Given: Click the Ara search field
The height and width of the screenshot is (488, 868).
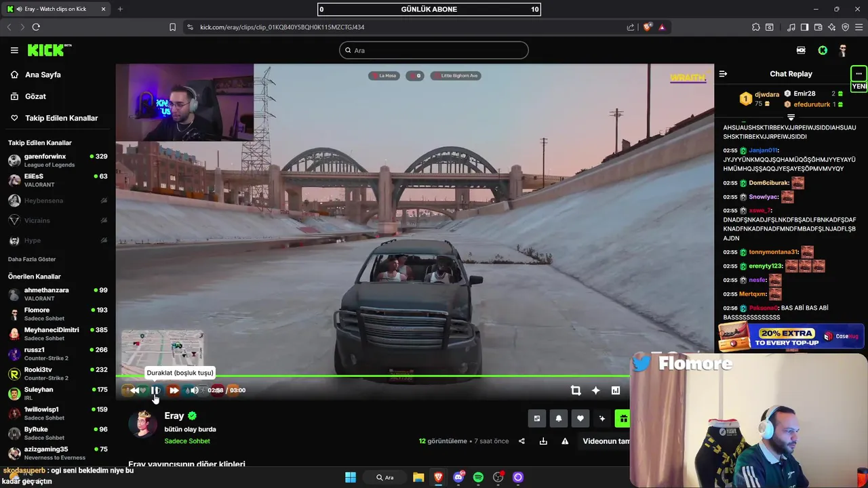Looking at the screenshot, I should point(434,50).
